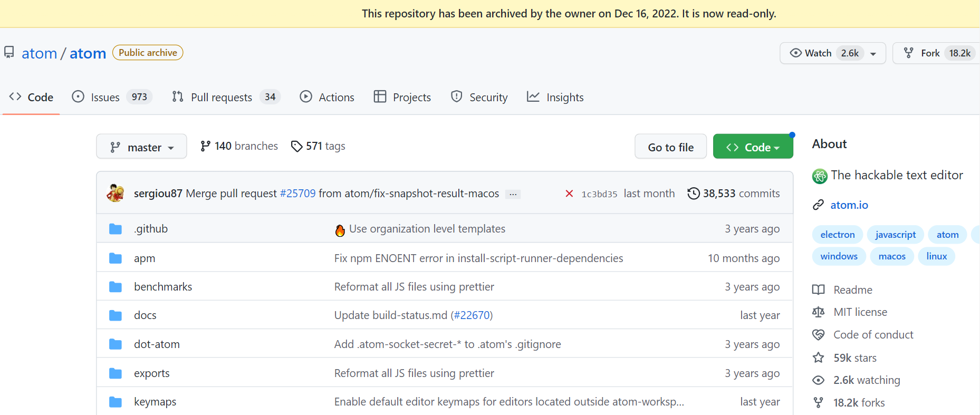Click the clock history icon beside commits
The height and width of the screenshot is (415, 980).
click(x=694, y=194)
